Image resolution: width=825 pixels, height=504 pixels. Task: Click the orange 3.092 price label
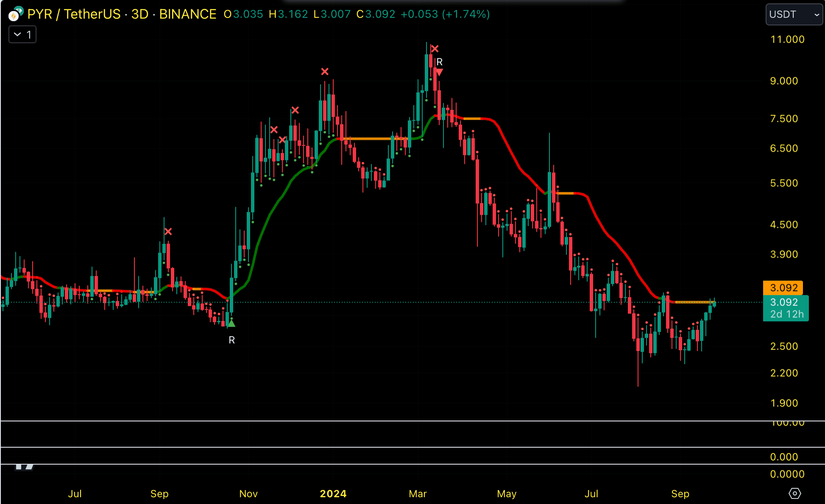coord(783,288)
